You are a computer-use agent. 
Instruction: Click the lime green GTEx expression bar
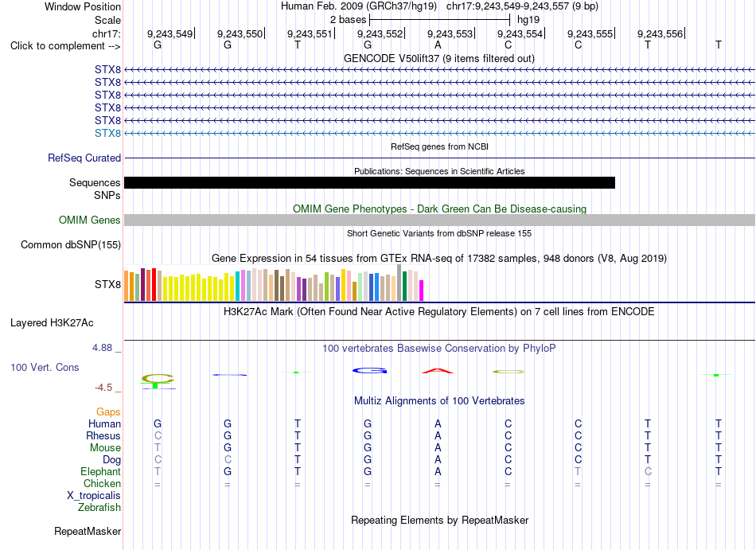pyautogui.click(x=327, y=287)
